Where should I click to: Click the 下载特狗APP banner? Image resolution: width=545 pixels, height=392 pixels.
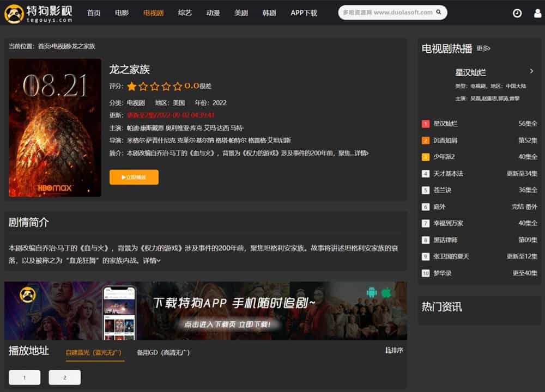point(205,310)
